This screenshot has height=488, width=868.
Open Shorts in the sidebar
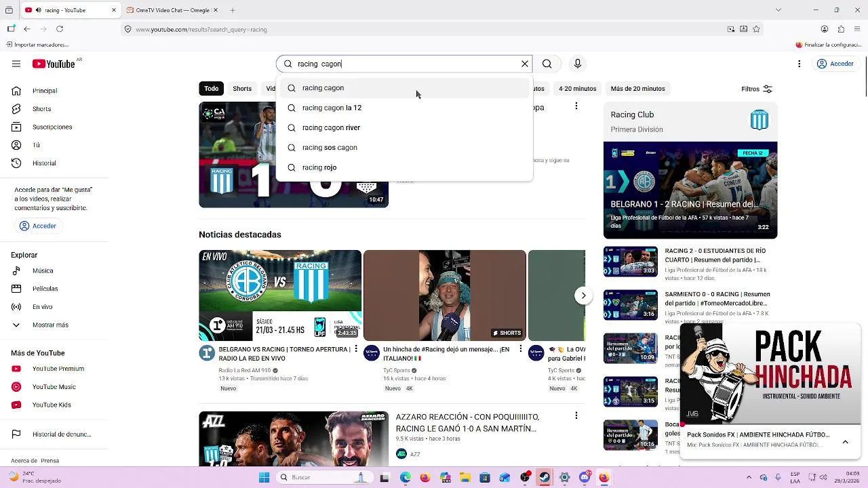click(x=41, y=109)
